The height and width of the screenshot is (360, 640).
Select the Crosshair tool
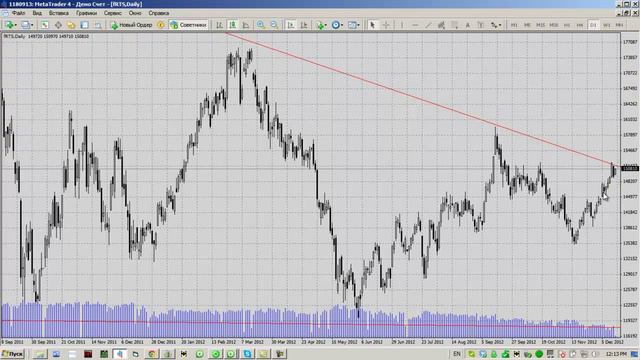coord(386,25)
